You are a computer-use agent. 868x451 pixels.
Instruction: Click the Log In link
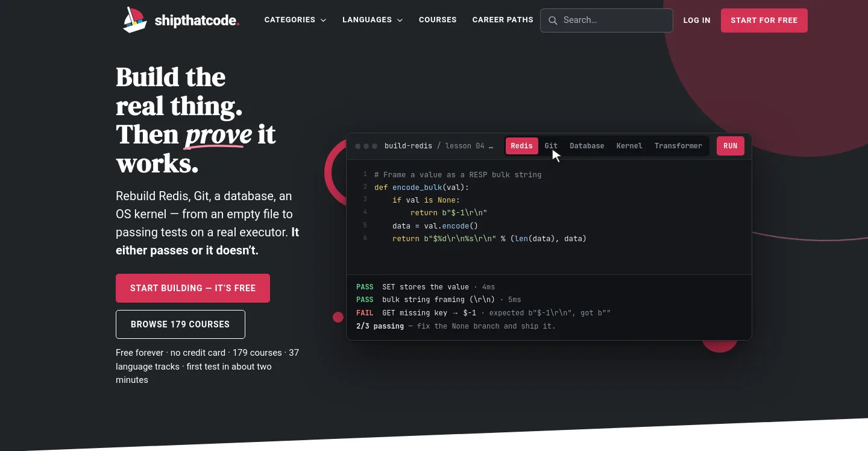coord(697,20)
